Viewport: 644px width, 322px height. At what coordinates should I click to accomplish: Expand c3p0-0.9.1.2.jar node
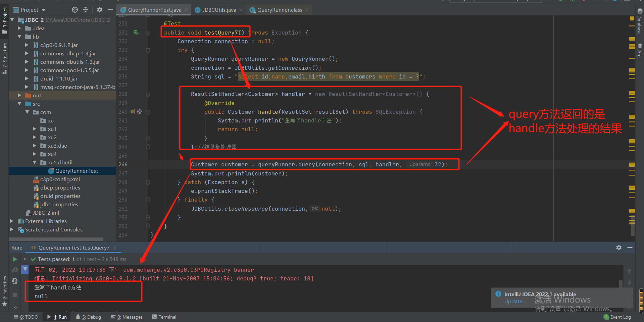tap(27, 45)
